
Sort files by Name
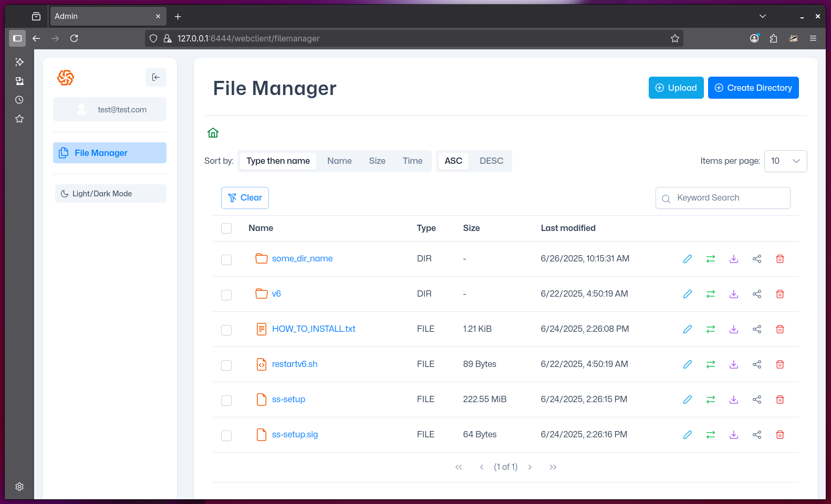click(x=339, y=161)
